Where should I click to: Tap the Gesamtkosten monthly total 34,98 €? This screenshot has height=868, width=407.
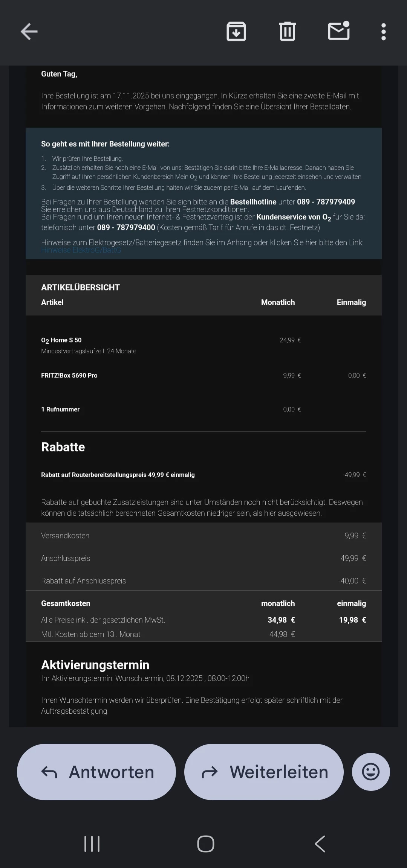click(281, 620)
